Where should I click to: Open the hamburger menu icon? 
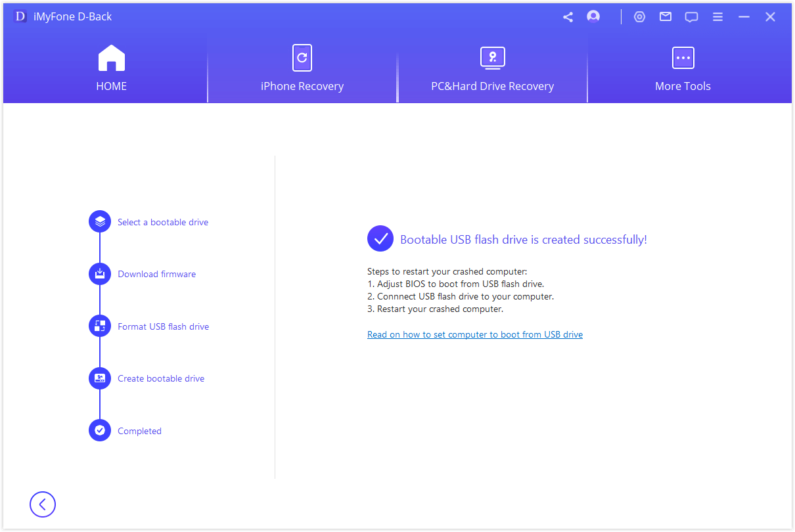pos(718,17)
